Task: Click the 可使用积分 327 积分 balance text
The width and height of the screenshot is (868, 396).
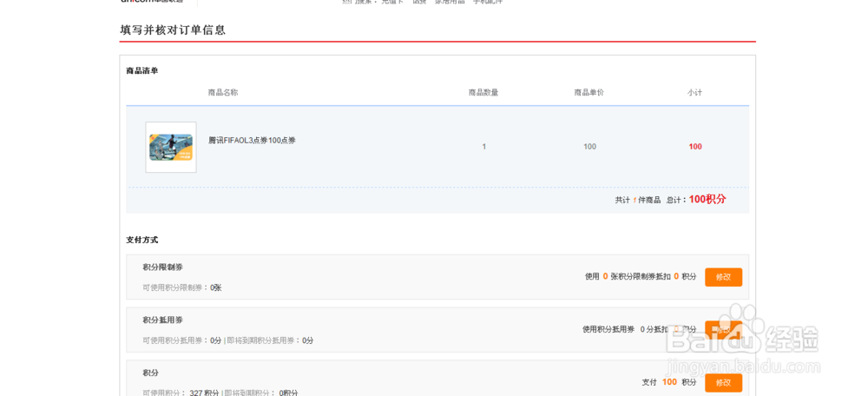Action: tap(181, 393)
